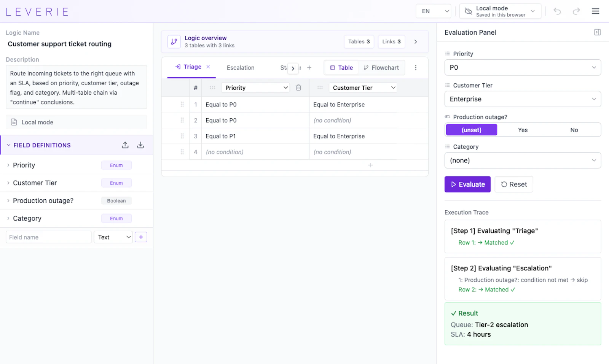Click drag handle of row 1
This screenshot has height=364, width=609.
(182, 104)
